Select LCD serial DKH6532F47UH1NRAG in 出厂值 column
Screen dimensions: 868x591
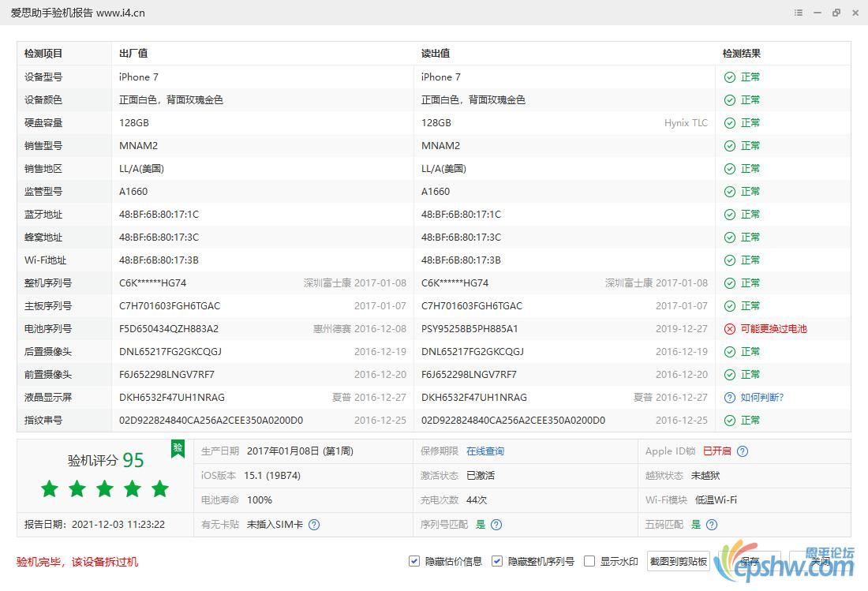(x=171, y=398)
